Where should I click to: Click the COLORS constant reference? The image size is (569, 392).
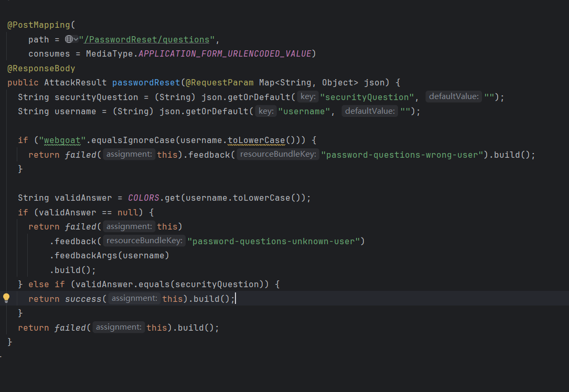(x=144, y=198)
